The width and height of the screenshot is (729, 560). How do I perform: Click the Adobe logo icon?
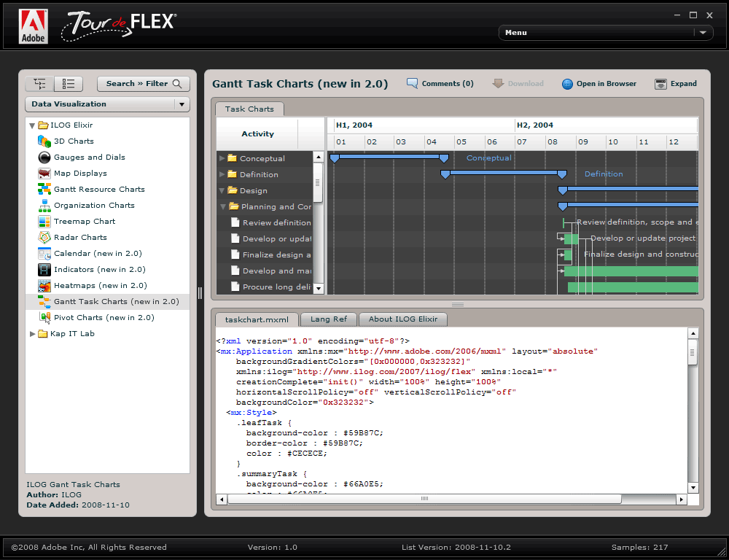point(34,26)
